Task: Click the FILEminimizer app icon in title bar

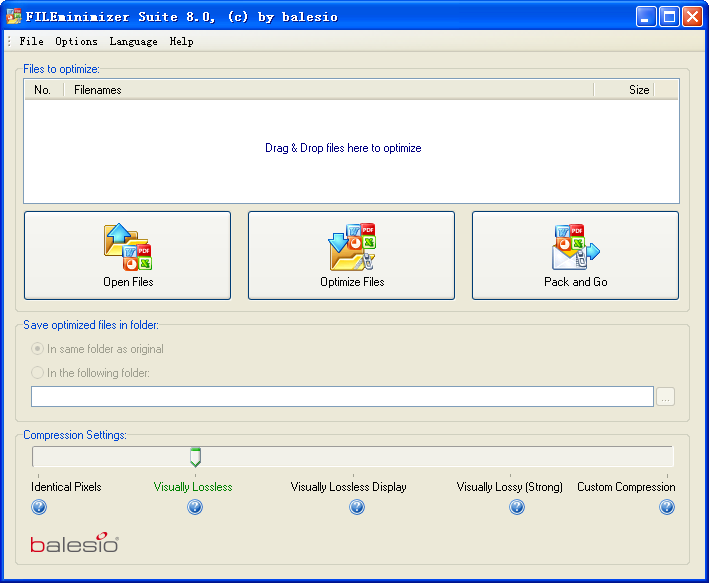Action: [14, 16]
